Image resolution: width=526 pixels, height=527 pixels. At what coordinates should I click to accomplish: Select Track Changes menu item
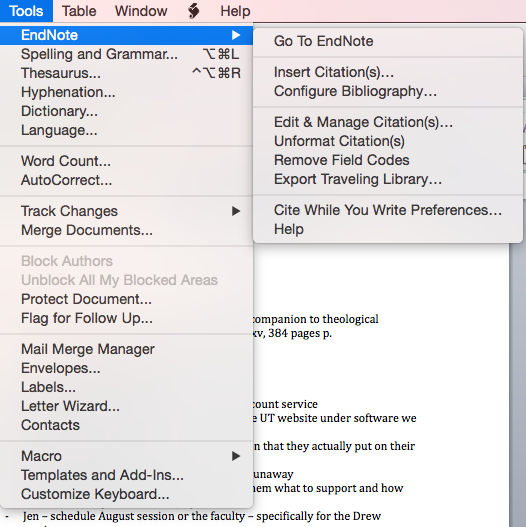[x=126, y=211]
